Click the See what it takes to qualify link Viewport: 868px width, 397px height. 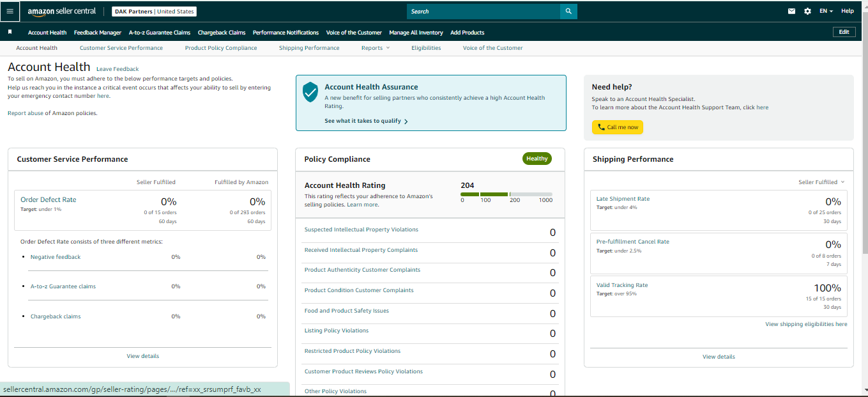pos(366,121)
